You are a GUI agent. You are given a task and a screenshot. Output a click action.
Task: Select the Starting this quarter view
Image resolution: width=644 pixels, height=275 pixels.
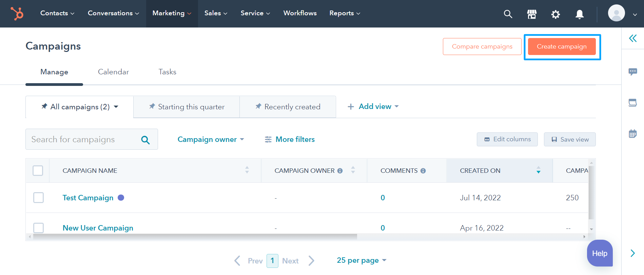pyautogui.click(x=187, y=107)
